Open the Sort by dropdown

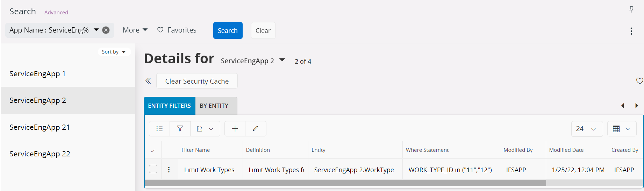(x=114, y=52)
